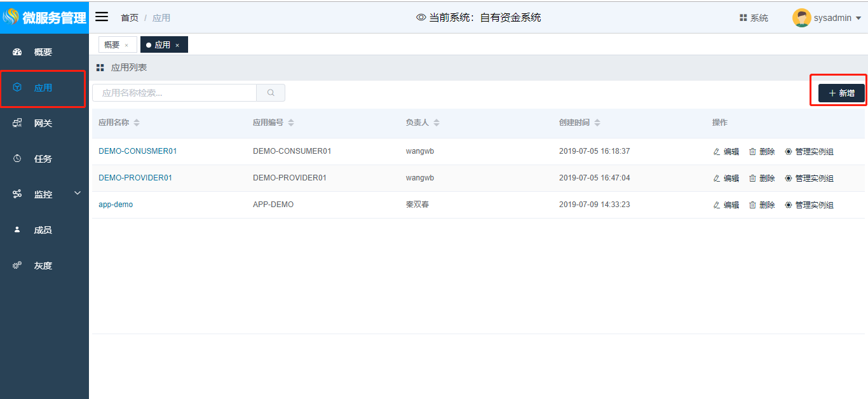Open the sysadmin user dropdown
The image size is (868, 399).
[x=827, y=18]
